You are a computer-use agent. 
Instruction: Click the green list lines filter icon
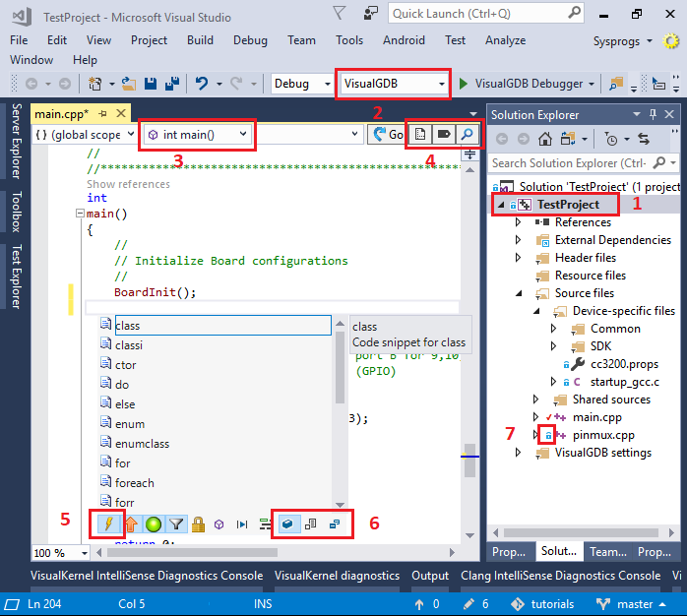coord(265,524)
